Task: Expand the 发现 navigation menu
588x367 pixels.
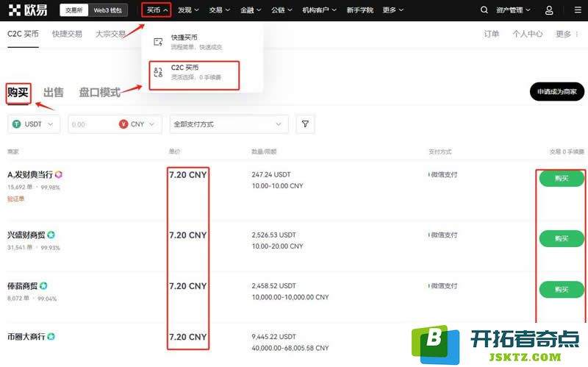Action: point(188,10)
